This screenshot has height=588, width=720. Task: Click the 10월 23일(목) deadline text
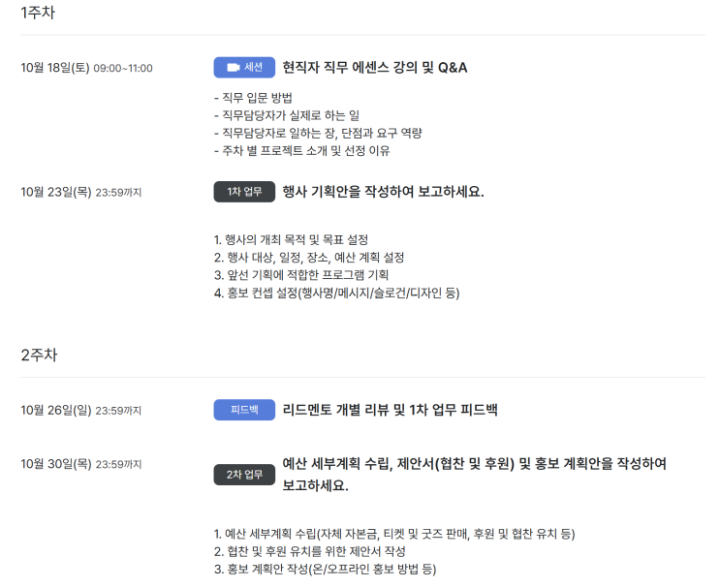click(80, 192)
